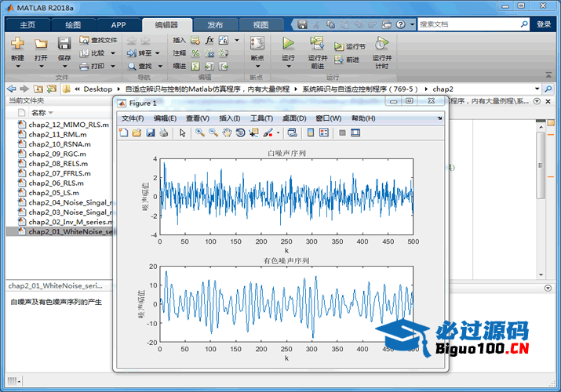Viewport: 561px width, 392px height.
Task: Open the address bar path history dropdown
Action: [x=537, y=89]
